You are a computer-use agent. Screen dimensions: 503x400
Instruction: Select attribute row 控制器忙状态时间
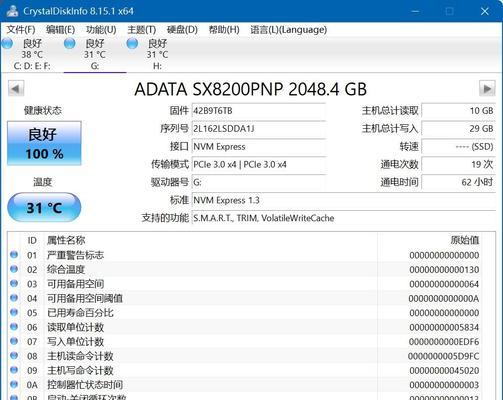click(245, 385)
